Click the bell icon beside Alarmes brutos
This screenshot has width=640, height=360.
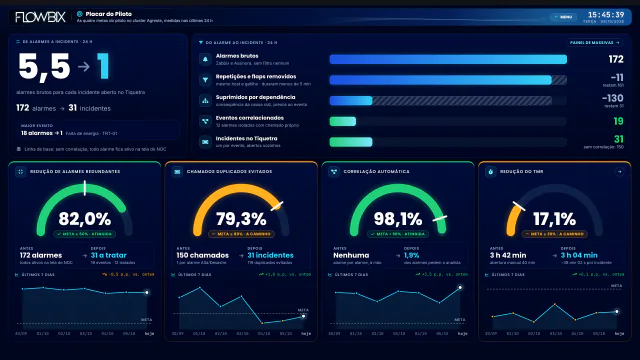205,60
